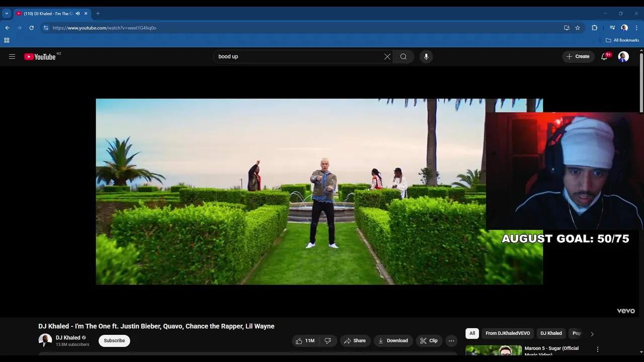The image size is (644, 362).
Task: Go to YouTube home via logo
Action: click(x=40, y=57)
